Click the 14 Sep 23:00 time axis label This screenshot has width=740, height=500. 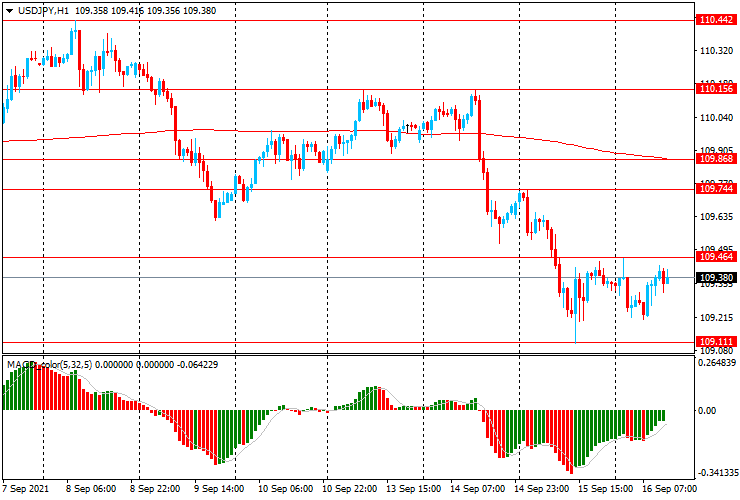(541, 488)
